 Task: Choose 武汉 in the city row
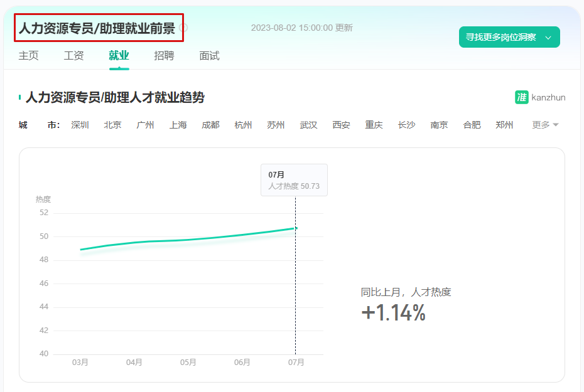click(308, 125)
